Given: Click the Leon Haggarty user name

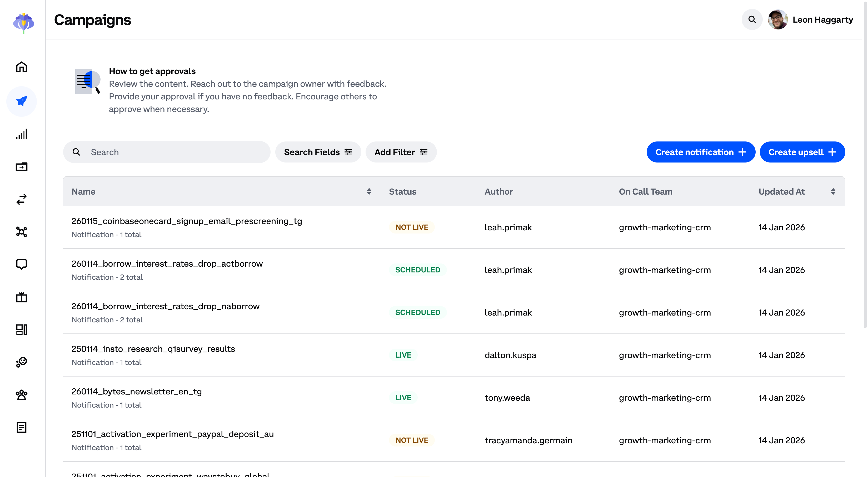Looking at the screenshot, I should [x=823, y=19].
